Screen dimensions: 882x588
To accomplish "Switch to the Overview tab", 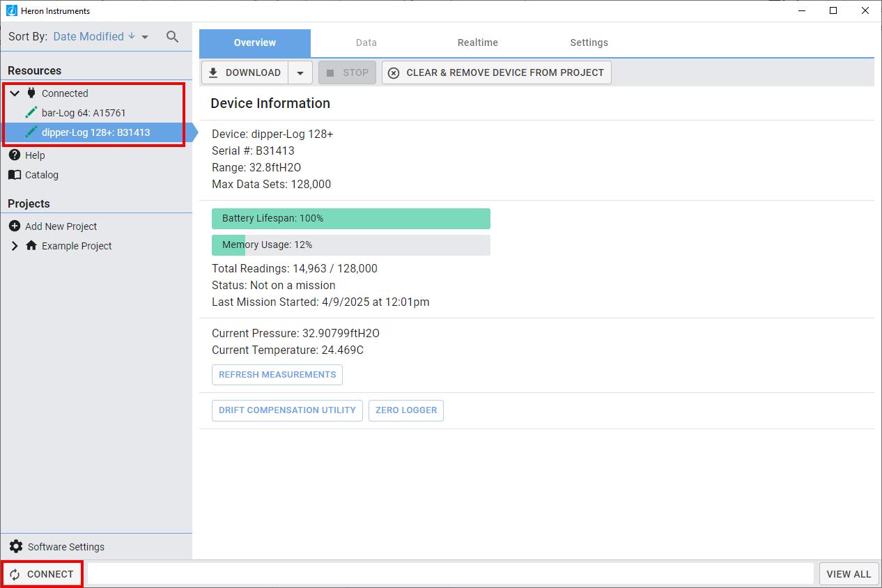I will pyautogui.click(x=255, y=42).
